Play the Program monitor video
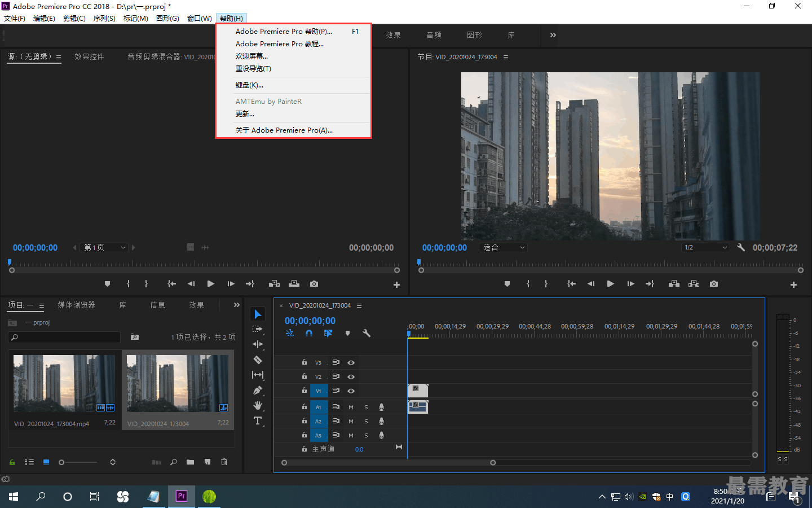812x508 pixels. click(610, 284)
